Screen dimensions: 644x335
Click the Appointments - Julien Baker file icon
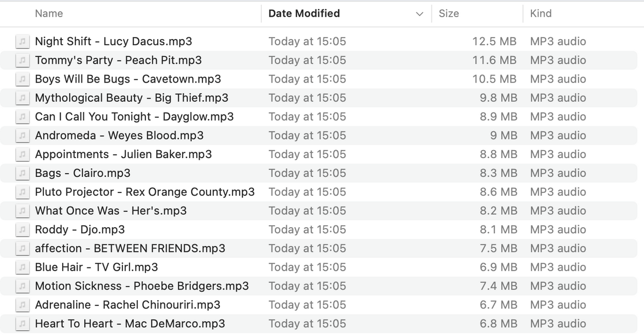pos(23,154)
